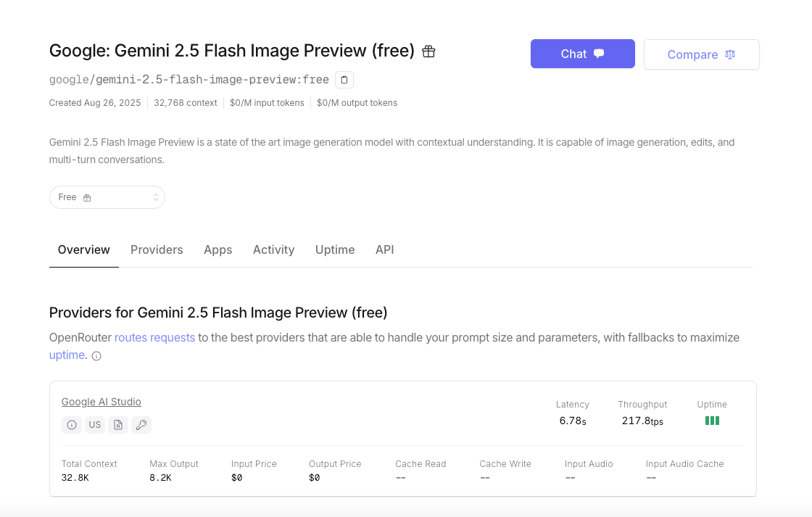
Task: Select the API tab
Action: tap(385, 249)
